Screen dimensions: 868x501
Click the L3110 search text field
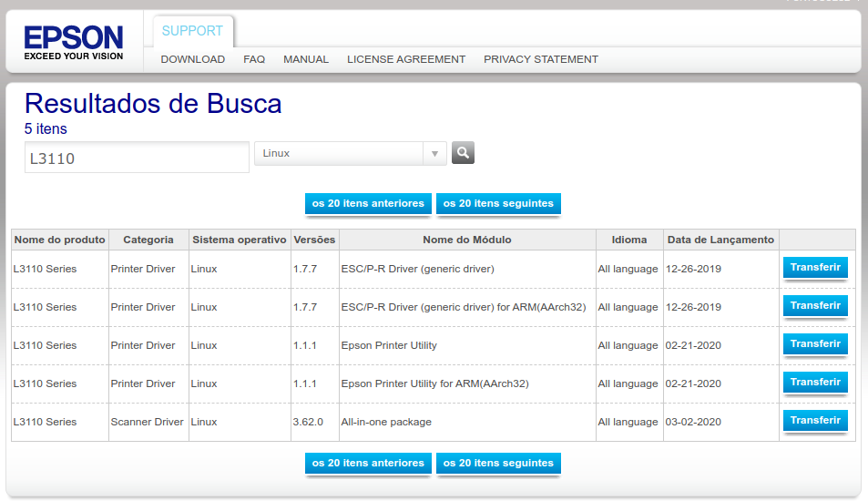pyautogui.click(x=137, y=158)
